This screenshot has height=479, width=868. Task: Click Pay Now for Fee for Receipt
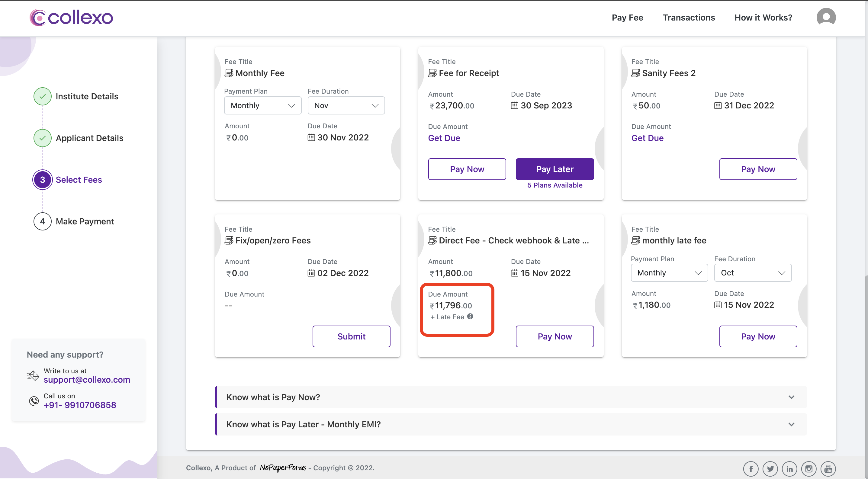(x=467, y=169)
